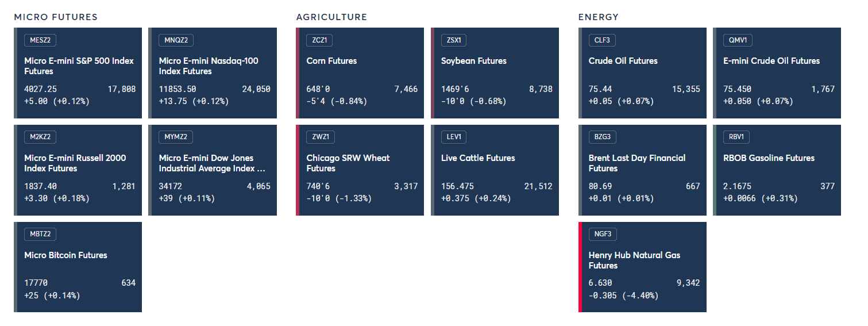This screenshot has width=868, height=326.
Task: Click Brent Last Day Financial Futures title
Action: 636,163
